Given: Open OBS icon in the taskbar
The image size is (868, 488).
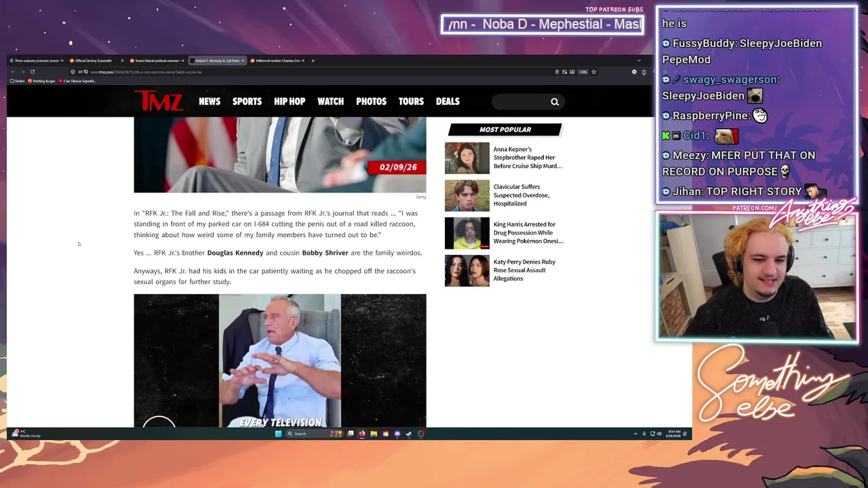Looking at the screenshot, I should click(420, 434).
